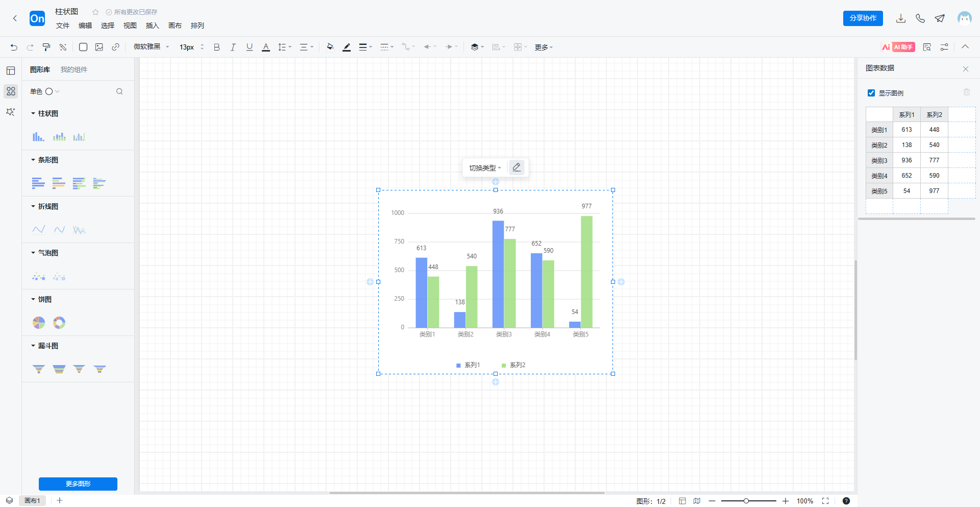
Task: Open the AI 助手 assistant
Action: click(x=898, y=47)
